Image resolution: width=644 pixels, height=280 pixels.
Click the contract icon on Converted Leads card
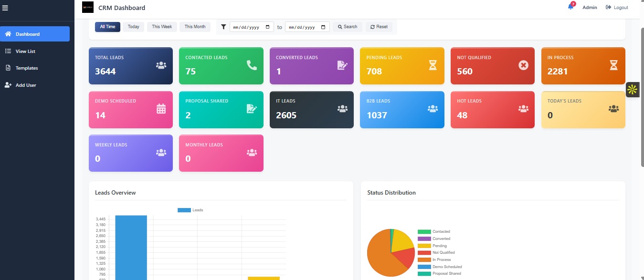pyautogui.click(x=342, y=65)
